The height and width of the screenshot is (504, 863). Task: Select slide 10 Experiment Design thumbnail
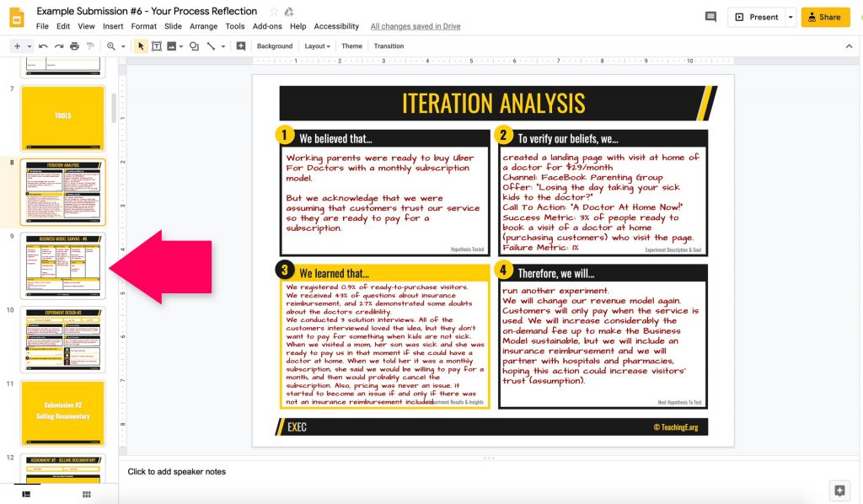point(62,340)
